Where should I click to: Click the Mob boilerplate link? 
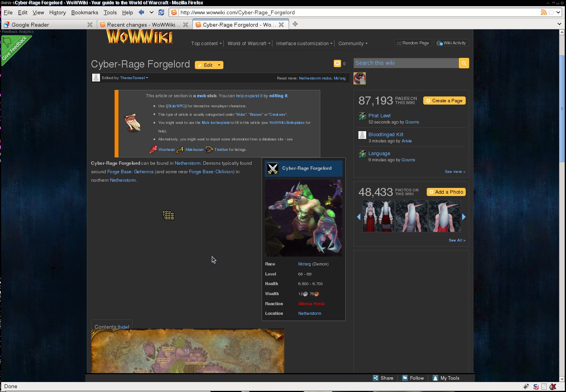click(x=216, y=123)
